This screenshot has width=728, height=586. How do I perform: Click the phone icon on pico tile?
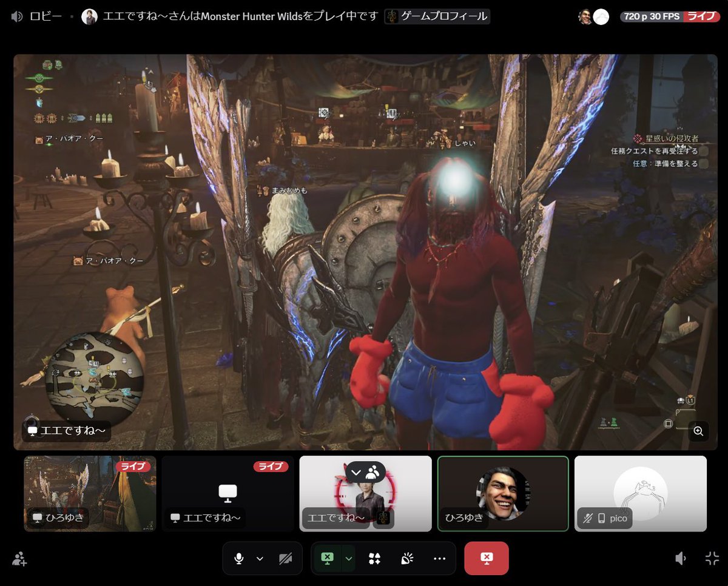pyautogui.click(x=602, y=519)
